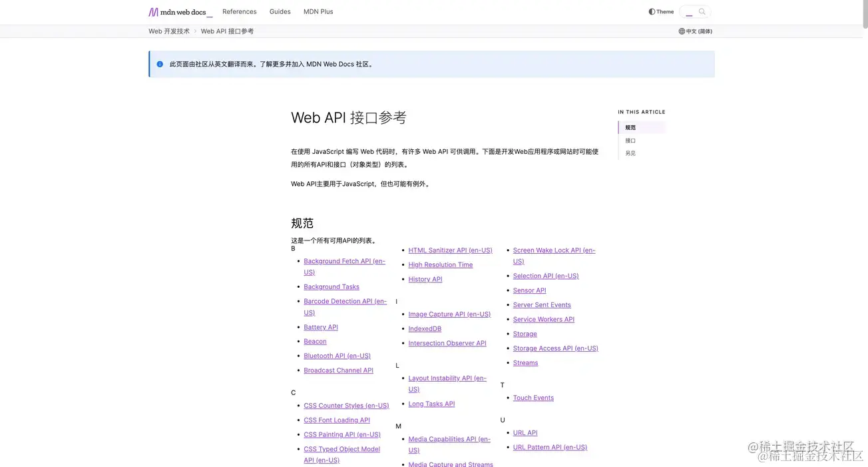
Task: Open the IndexedDB link
Action: [x=425, y=328]
